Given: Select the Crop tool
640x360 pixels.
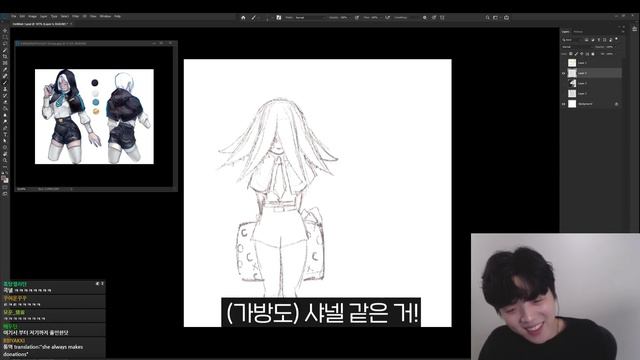Looking at the screenshot, I should tap(5, 56).
